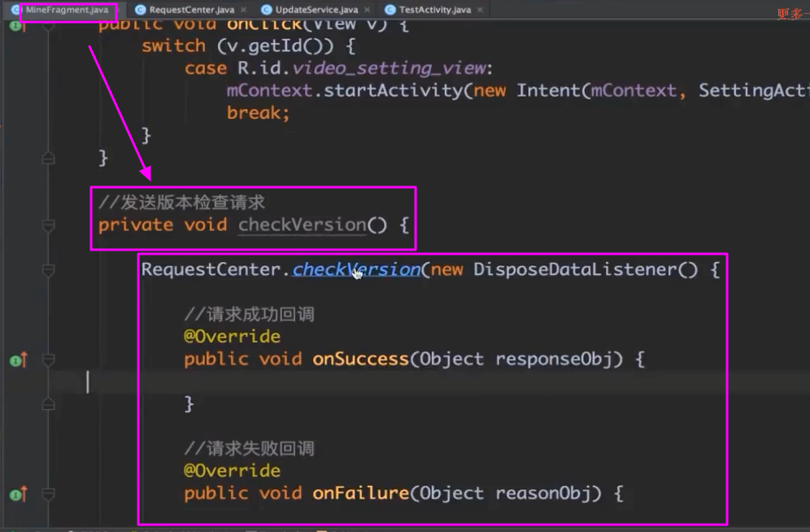This screenshot has height=532, width=810.
Task: Click the override gutter icon beside onSuccess
Action: (18, 360)
